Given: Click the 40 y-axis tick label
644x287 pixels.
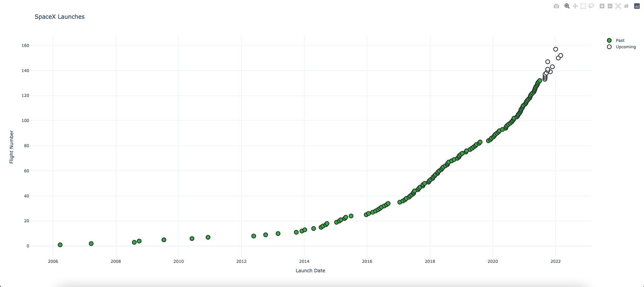Looking at the screenshot, I should (x=27, y=196).
